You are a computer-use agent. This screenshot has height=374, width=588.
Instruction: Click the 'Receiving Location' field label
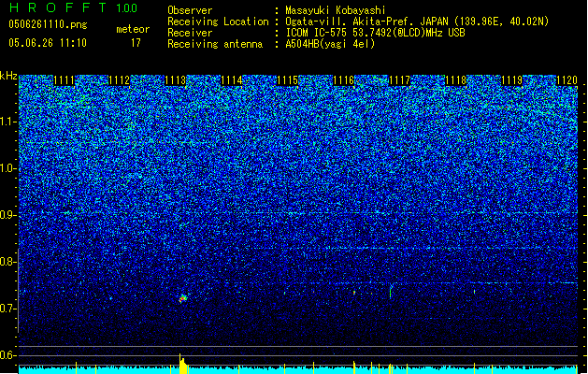218,22
